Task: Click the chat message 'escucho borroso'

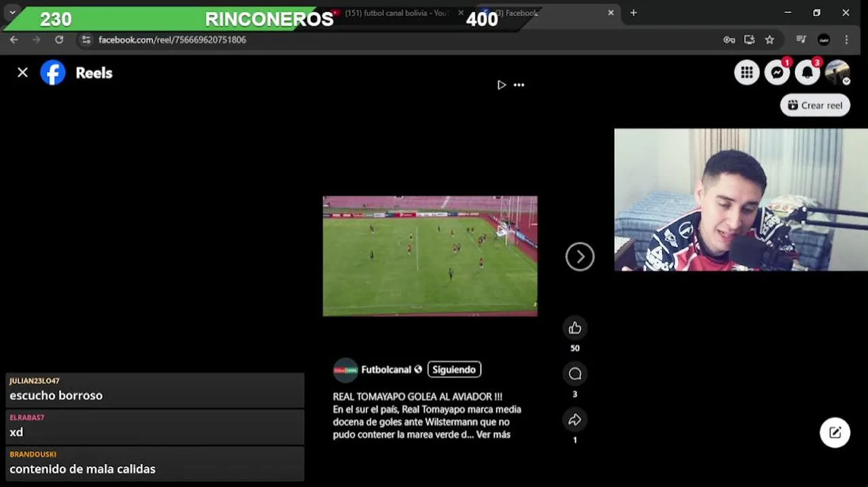Action: click(56, 396)
